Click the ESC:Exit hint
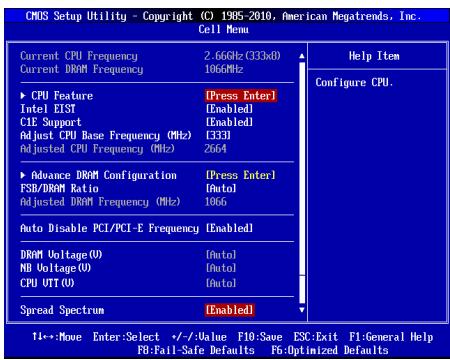The height and width of the screenshot is (360, 450). (x=316, y=337)
